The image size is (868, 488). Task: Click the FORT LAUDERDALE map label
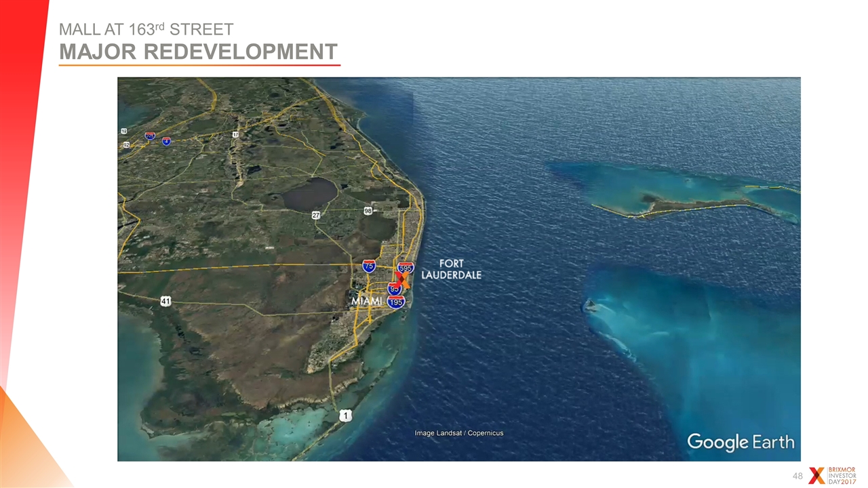tap(452, 269)
